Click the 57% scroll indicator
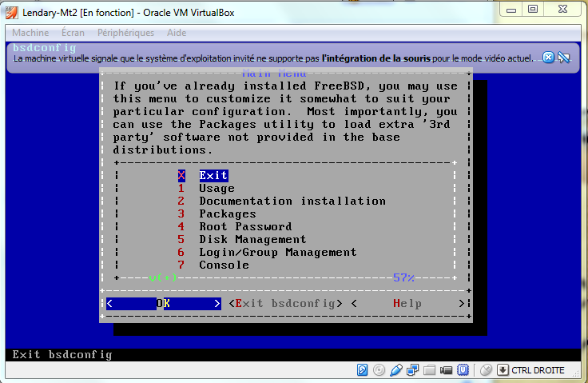Image resolution: width=588 pixels, height=383 pixels. coord(403,278)
